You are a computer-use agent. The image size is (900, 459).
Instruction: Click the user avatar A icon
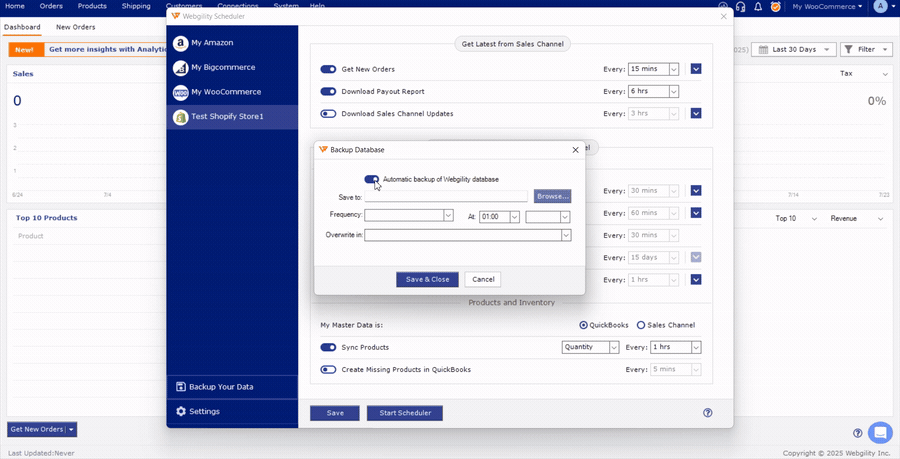point(880,7)
